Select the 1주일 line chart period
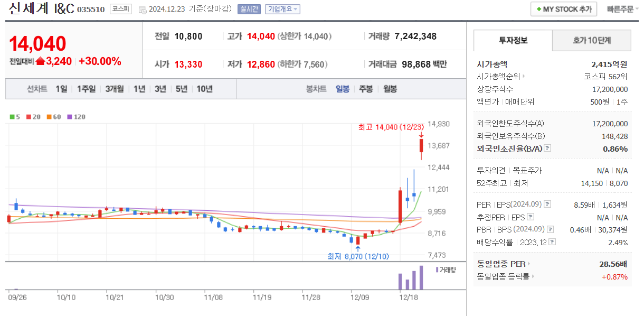Screen dimensions: 644x316 tap(86, 89)
